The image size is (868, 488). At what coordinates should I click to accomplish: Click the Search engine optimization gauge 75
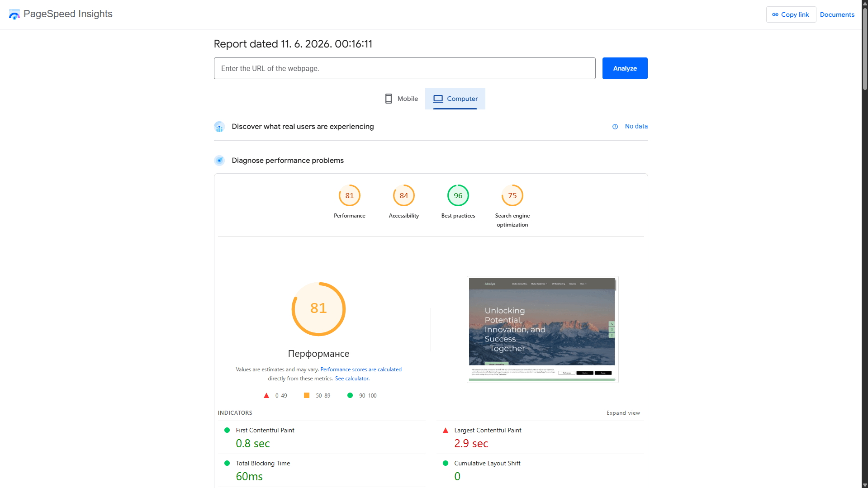[512, 195]
